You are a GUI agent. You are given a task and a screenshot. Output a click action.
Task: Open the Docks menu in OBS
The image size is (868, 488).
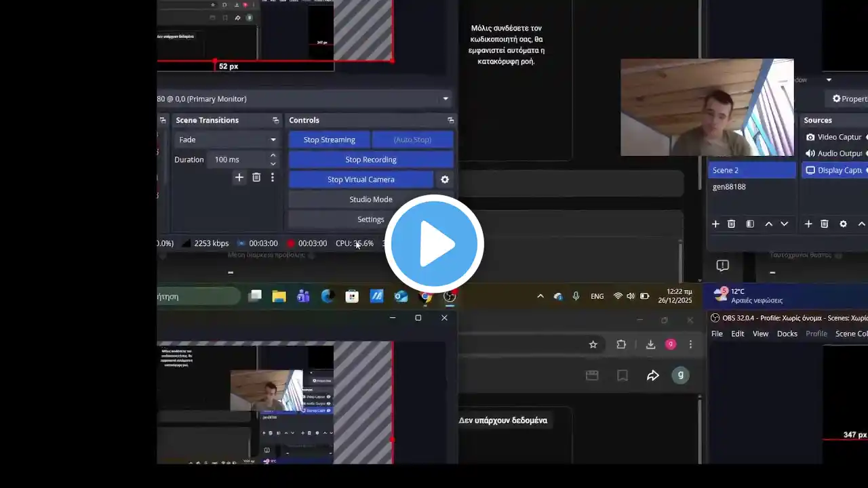click(x=787, y=333)
